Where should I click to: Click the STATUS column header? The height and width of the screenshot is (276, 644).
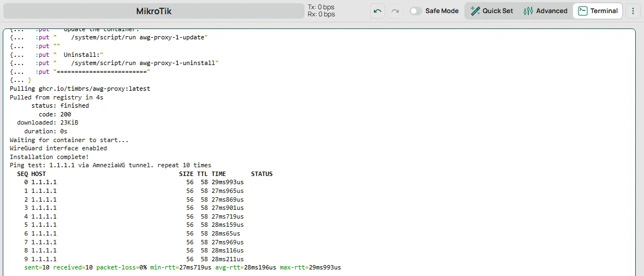[x=261, y=174]
